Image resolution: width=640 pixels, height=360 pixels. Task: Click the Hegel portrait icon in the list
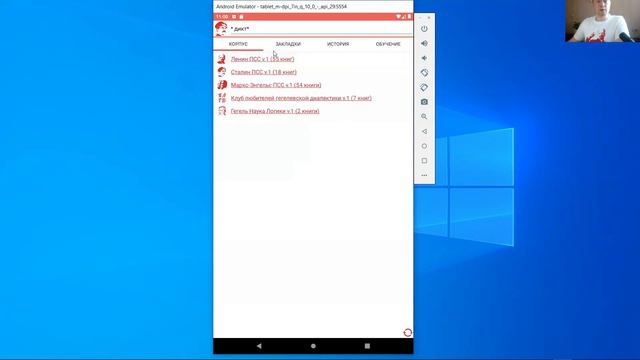tap(222, 111)
